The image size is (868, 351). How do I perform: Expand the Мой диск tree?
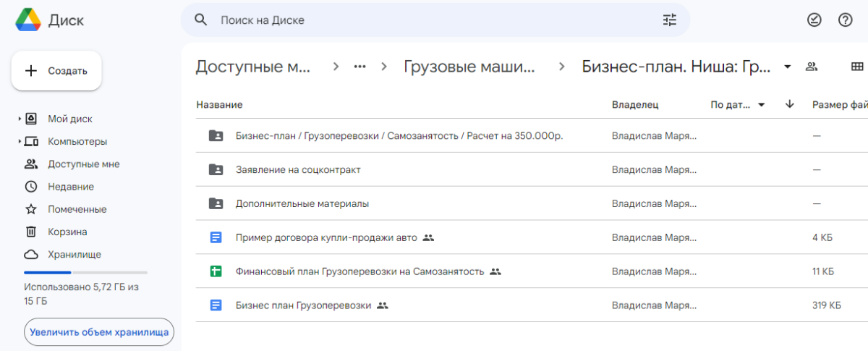coord(20,119)
